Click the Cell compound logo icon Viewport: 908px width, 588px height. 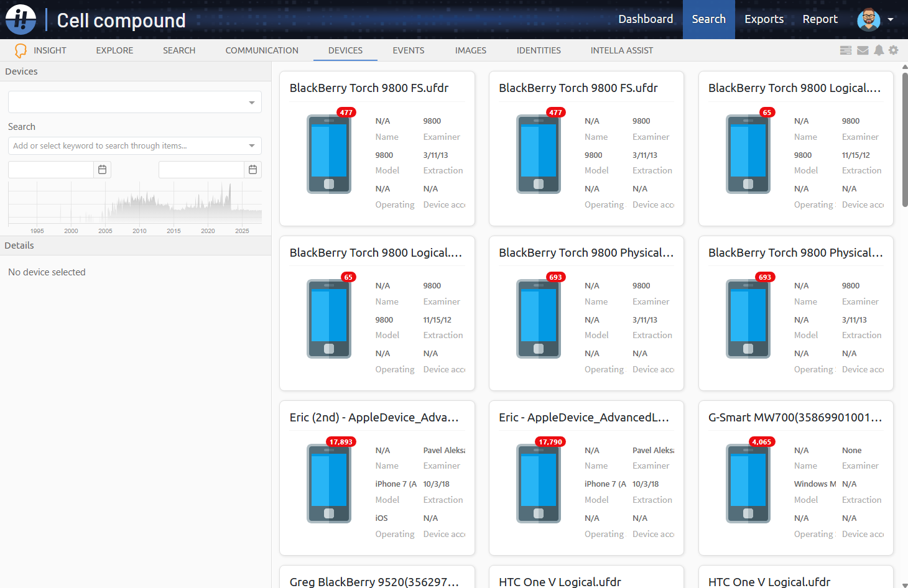point(21,19)
